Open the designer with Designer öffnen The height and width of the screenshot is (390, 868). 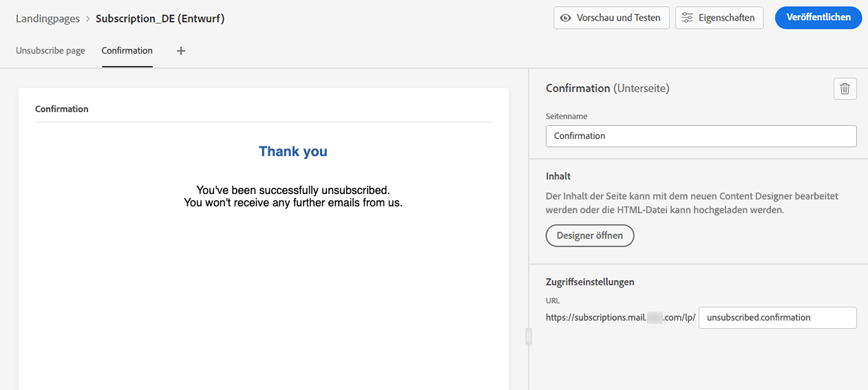tap(590, 236)
